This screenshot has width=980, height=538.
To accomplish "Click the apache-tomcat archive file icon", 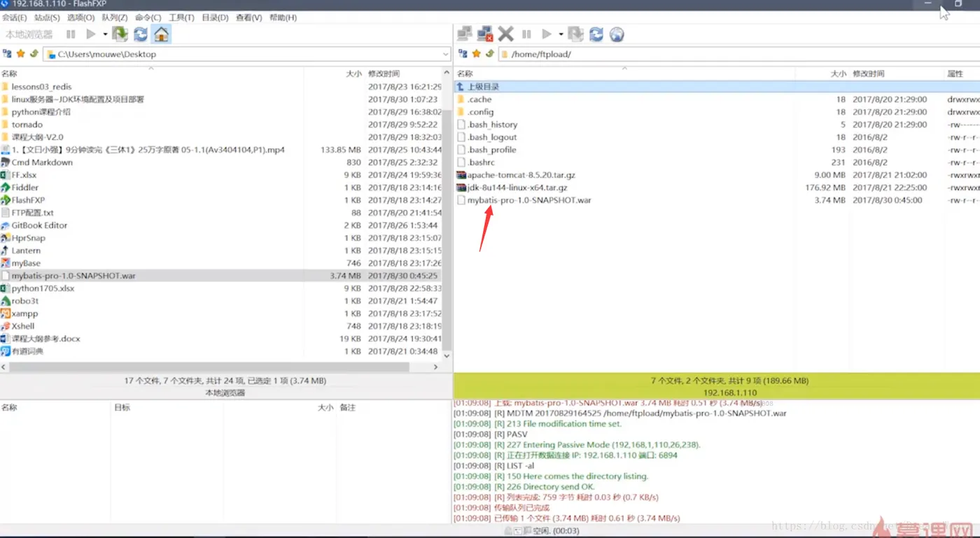I will point(461,175).
